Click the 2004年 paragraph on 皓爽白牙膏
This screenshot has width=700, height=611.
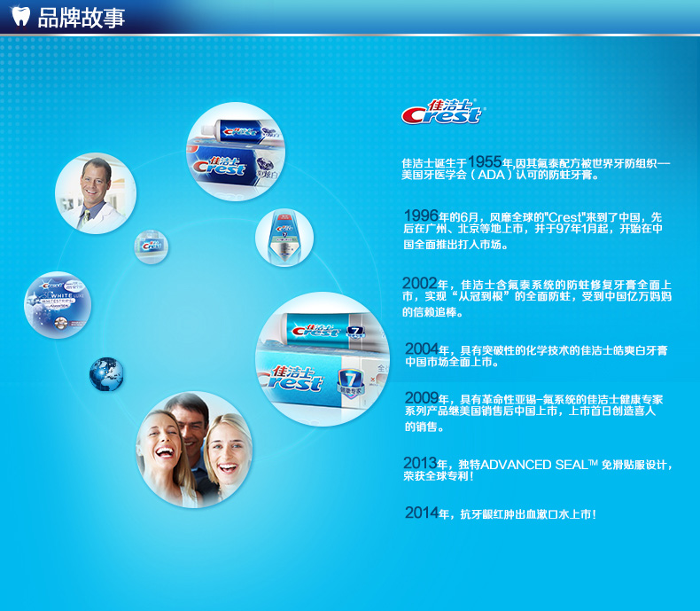pyautogui.click(x=536, y=355)
